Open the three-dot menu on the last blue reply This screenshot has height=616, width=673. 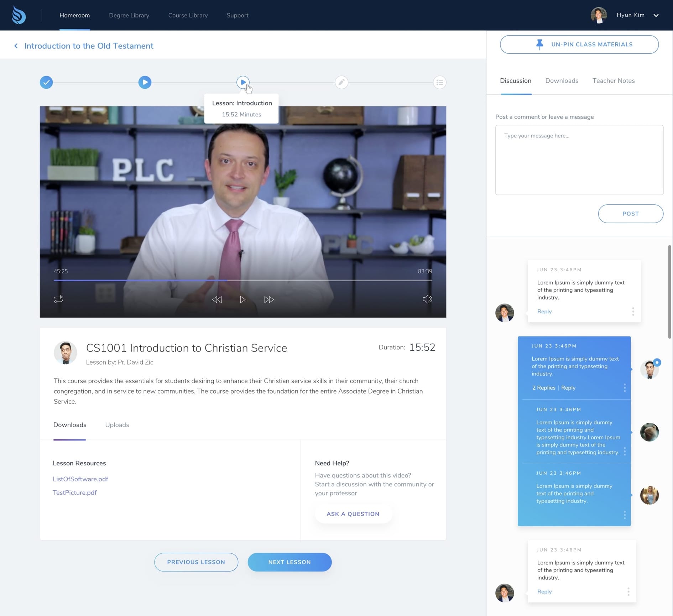click(625, 515)
